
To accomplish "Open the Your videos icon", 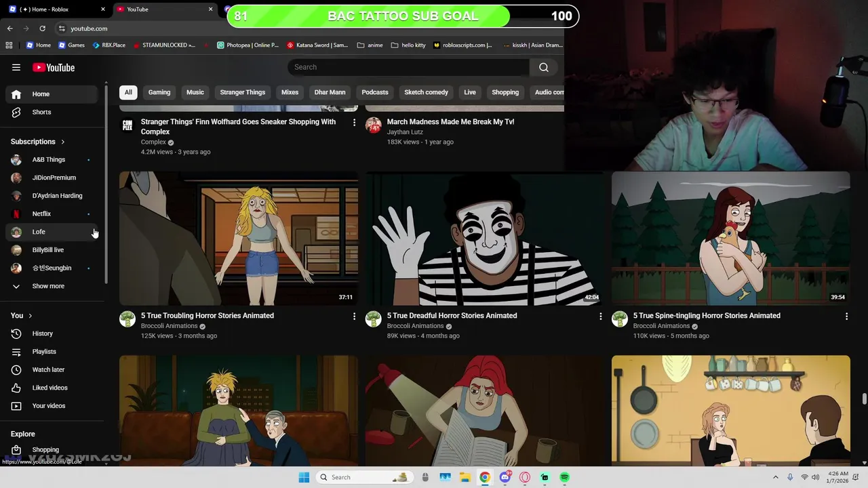I will click(16, 406).
